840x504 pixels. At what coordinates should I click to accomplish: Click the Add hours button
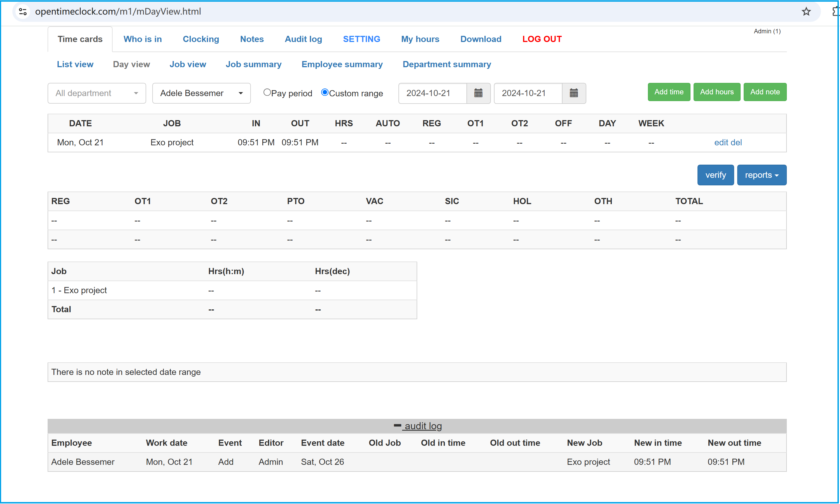717,92
